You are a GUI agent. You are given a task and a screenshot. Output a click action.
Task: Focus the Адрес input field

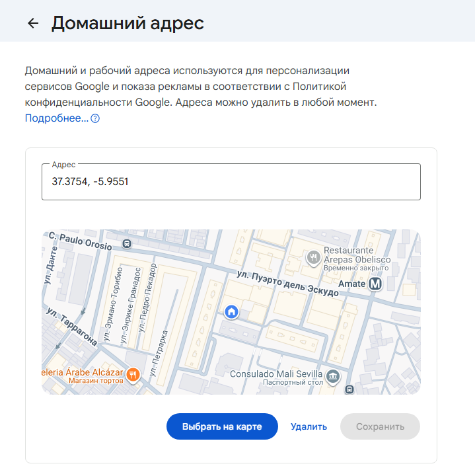click(231, 182)
